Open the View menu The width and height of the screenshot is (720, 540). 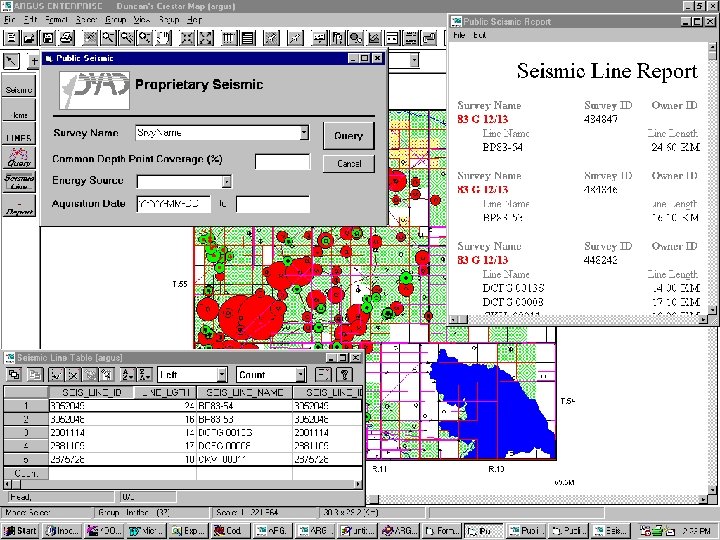point(142,20)
